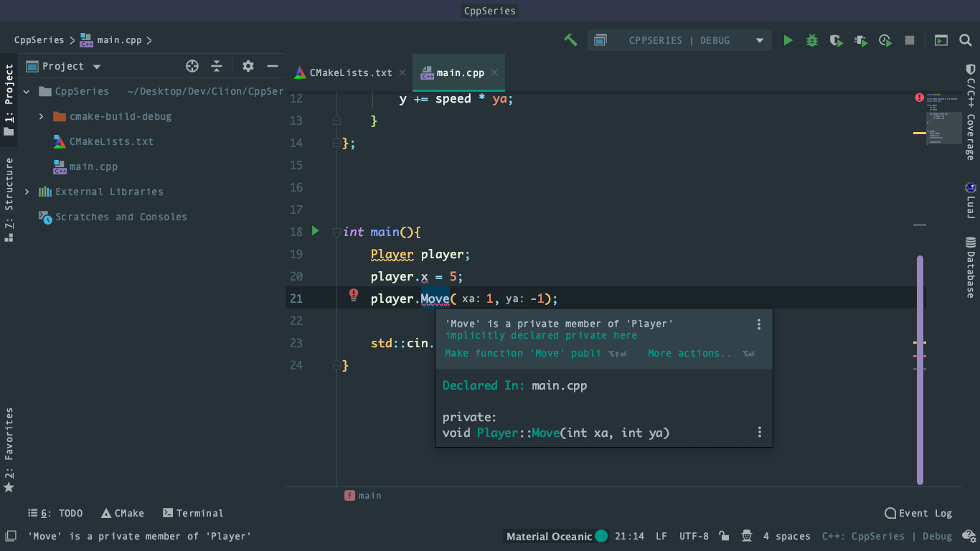
Task: Hide the Project panel minus icon
Action: [273, 66]
